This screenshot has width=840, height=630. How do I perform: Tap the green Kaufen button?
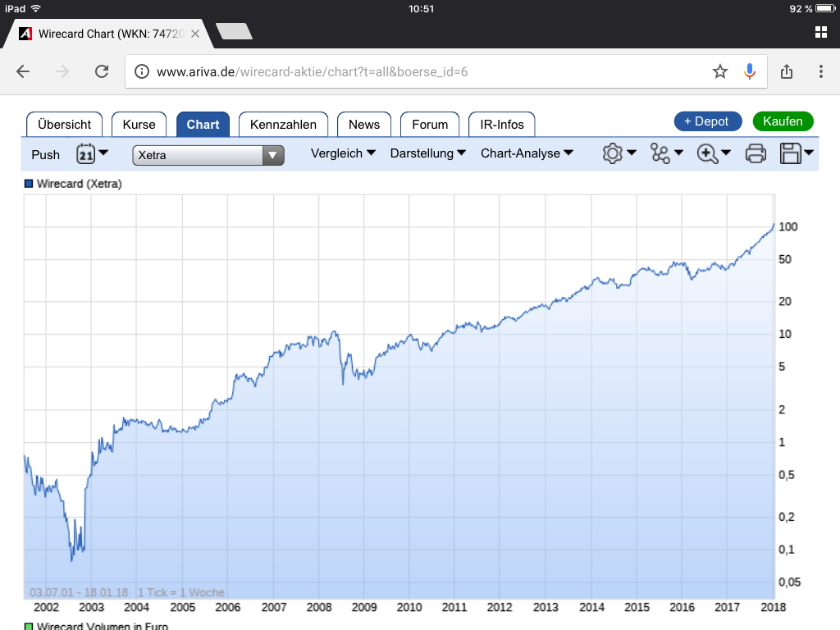(783, 121)
